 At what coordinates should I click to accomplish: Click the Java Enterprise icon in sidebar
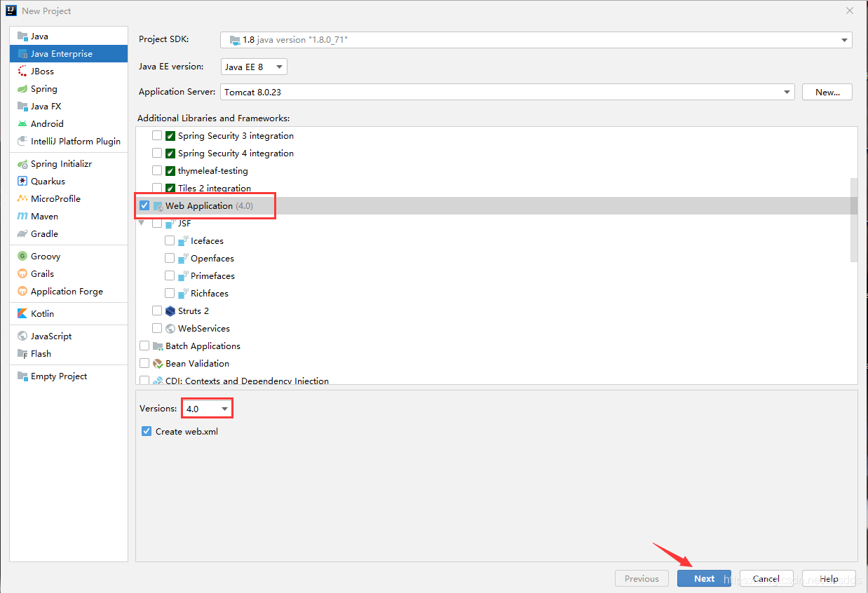(x=22, y=53)
